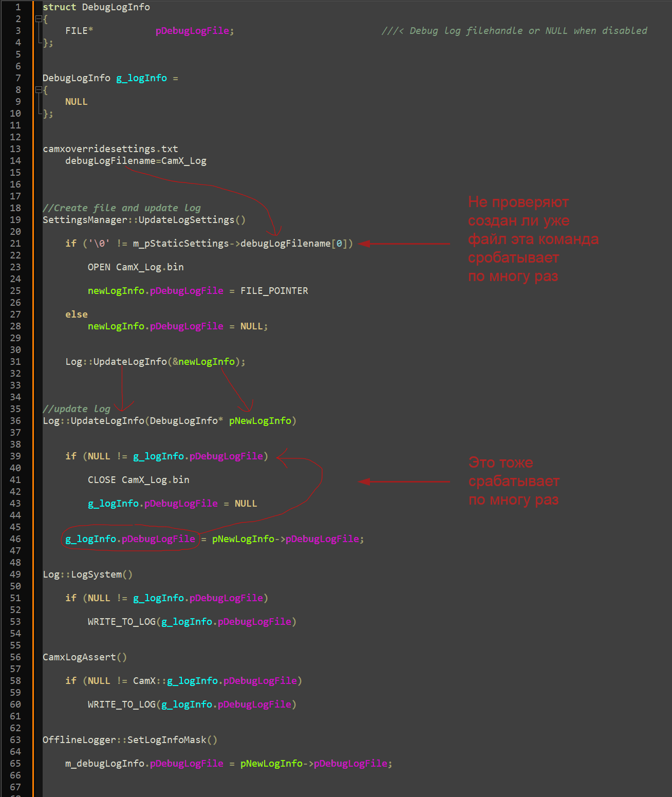Screen dimensions: 672x797
Task: Click the '//update log' comment
Action: (x=77, y=409)
